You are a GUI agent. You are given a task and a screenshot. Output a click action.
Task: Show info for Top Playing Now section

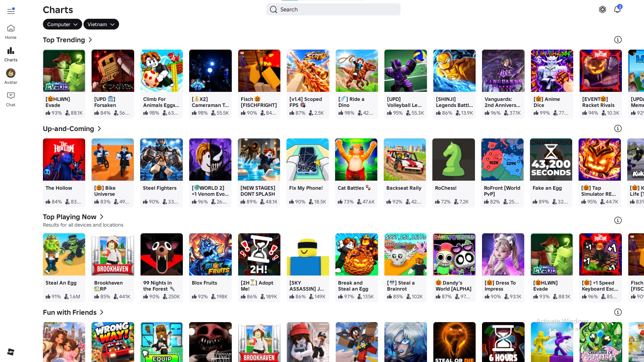[618, 220]
